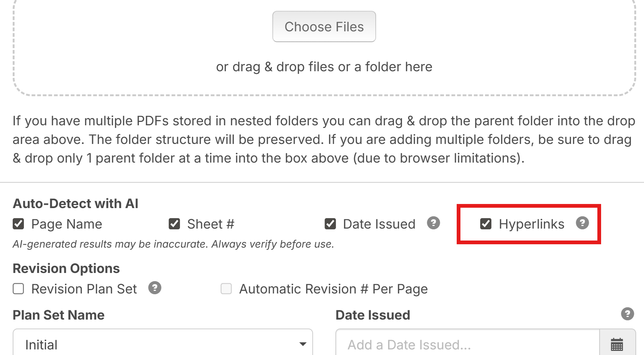Click the Add a Date Issued field
Viewport: 644px width, 355px height.
467,344
